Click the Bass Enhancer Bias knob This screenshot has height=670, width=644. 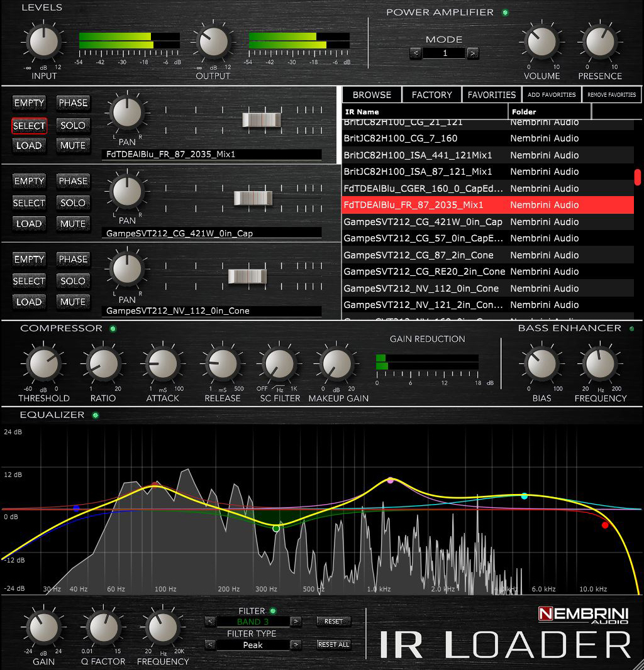pyautogui.click(x=541, y=364)
